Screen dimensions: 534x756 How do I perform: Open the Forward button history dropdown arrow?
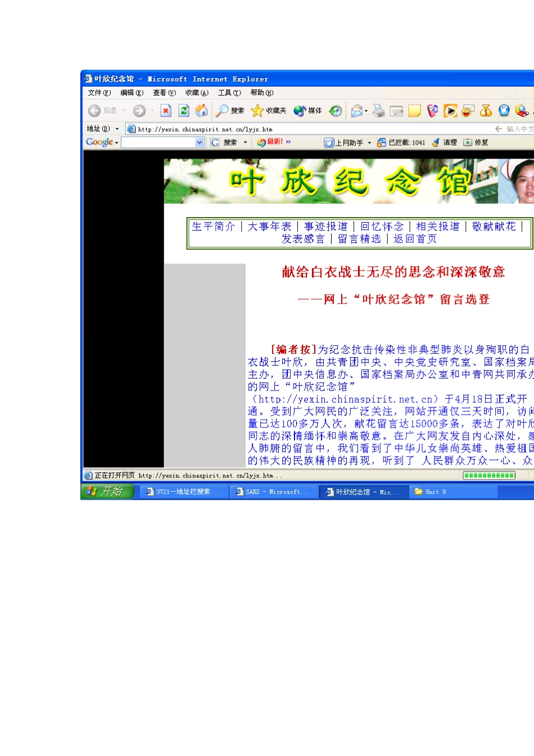[x=152, y=111]
